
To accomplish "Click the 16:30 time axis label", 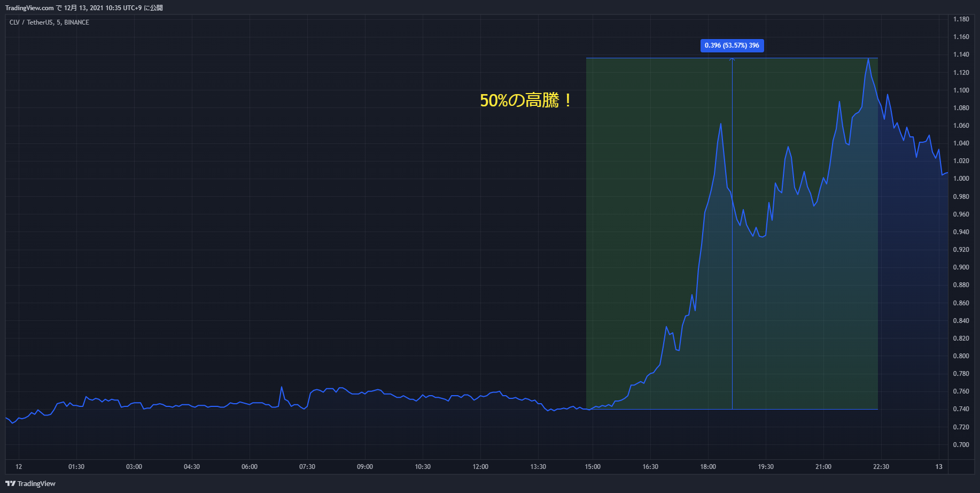I will 650,467.
